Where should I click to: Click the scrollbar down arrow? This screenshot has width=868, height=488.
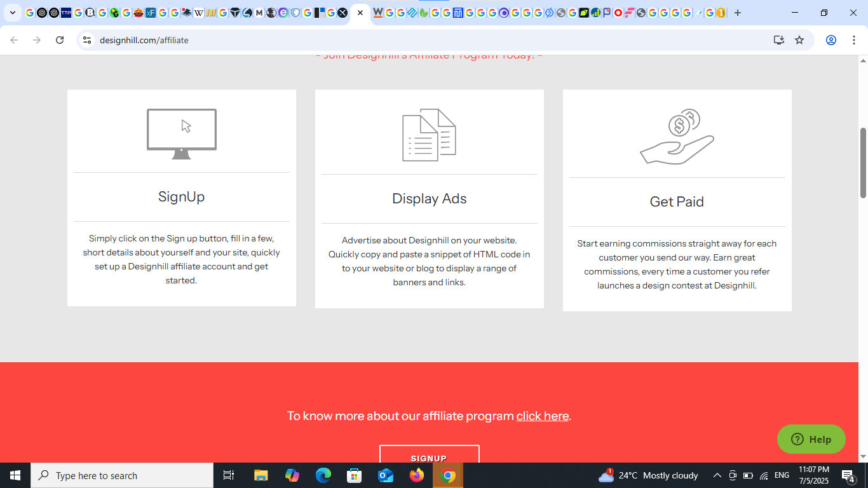pos(863,457)
